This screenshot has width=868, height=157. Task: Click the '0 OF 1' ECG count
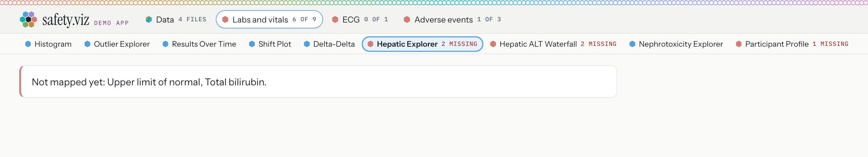(x=376, y=19)
